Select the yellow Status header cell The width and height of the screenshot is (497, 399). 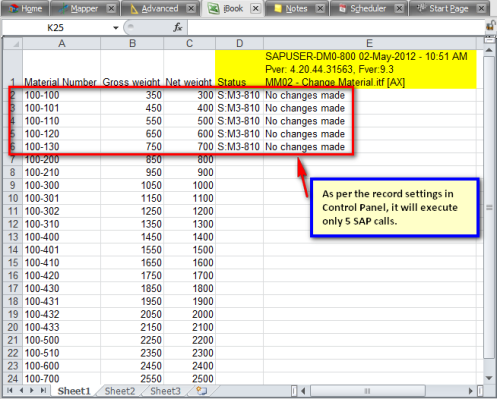coord(239,69)
